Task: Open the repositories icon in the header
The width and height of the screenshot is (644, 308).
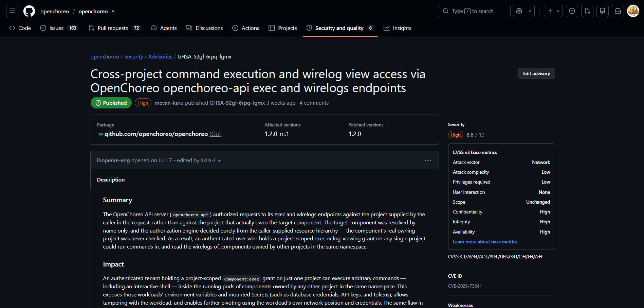Action: pyautogui.click(x=603, y=11)
